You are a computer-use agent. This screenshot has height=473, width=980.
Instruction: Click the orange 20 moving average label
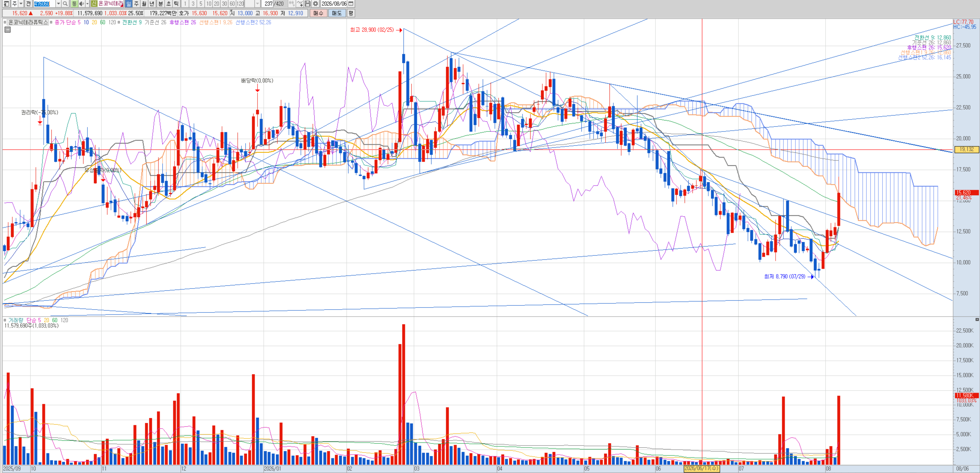tap(94, 23)
